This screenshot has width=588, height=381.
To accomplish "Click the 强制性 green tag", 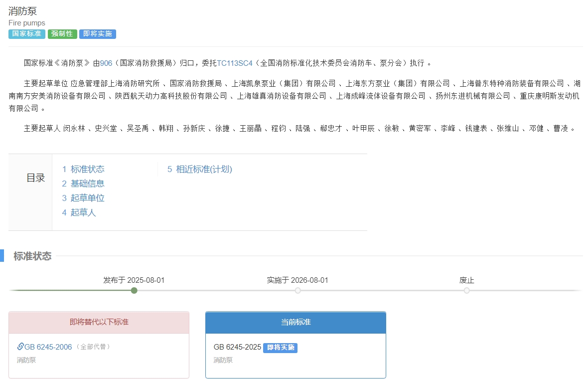I will (x=62, y=34).
